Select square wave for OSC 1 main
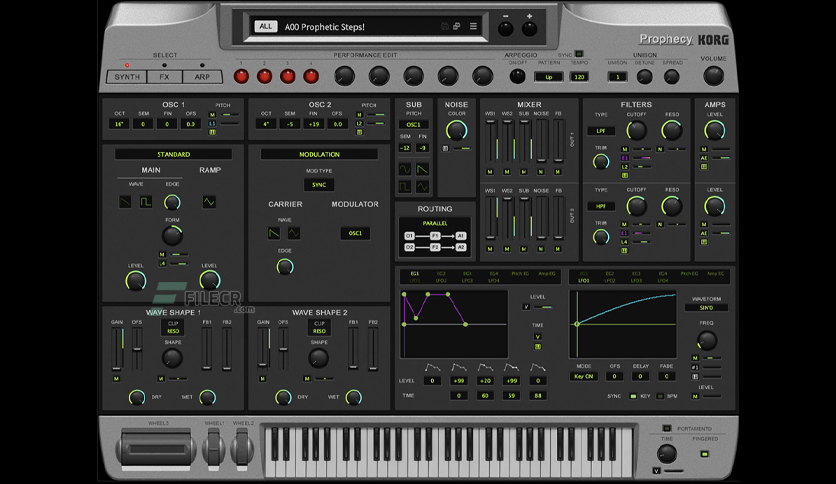This screenshot has width=836, height=484. pyautogui.click(x=146, y=202)
